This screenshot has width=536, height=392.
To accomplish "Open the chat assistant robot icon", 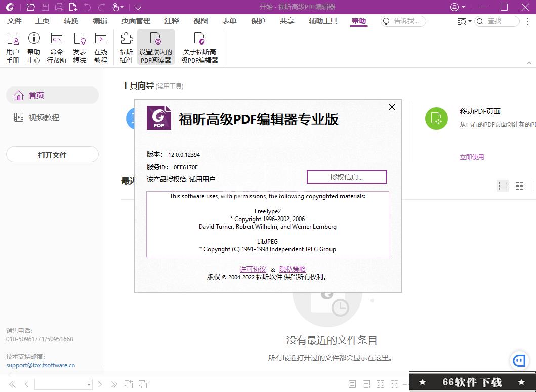I will click(520, 360).
